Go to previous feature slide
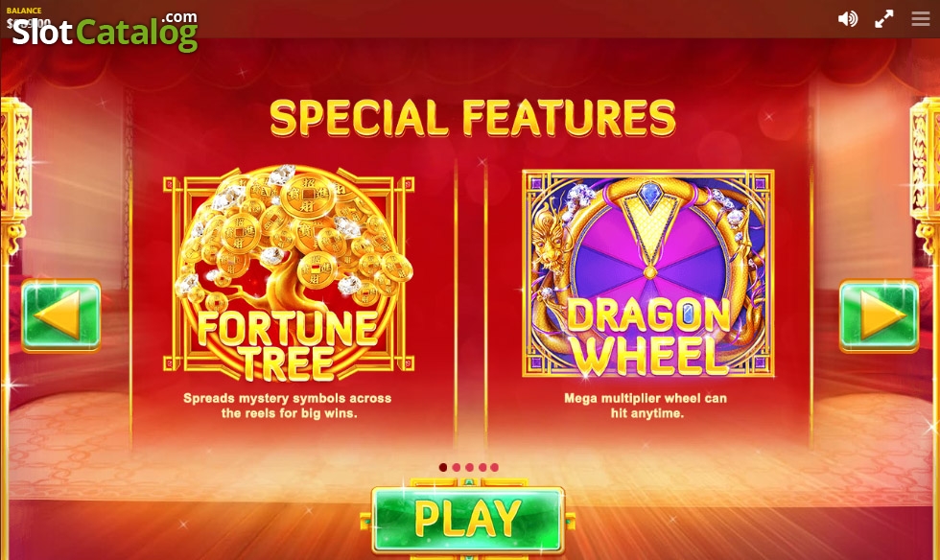 [60, 315]
